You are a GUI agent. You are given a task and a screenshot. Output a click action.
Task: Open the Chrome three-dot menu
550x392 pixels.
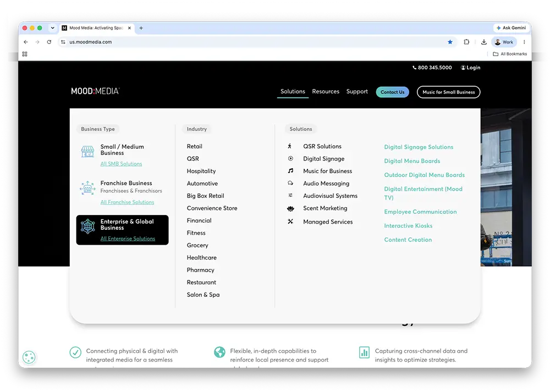524,42
